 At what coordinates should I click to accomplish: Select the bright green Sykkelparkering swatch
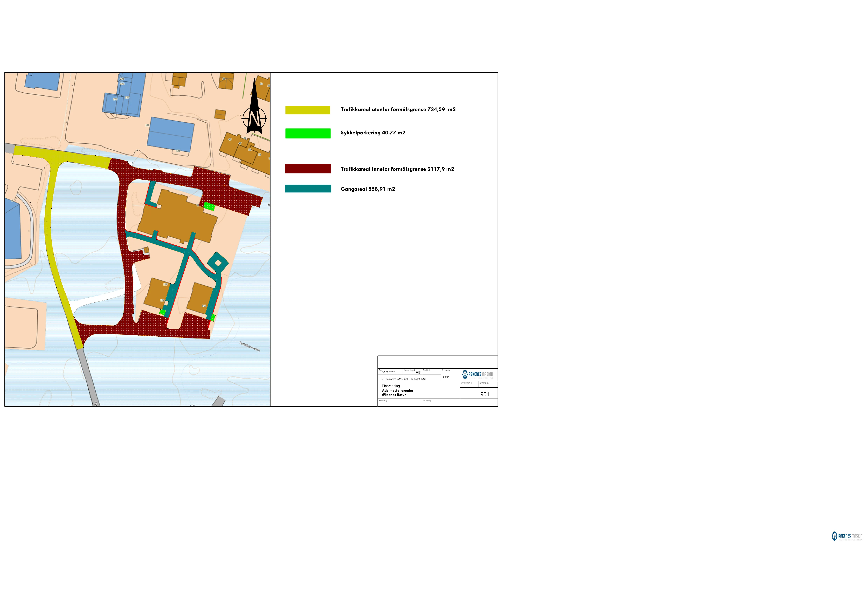tap(308, 134)
